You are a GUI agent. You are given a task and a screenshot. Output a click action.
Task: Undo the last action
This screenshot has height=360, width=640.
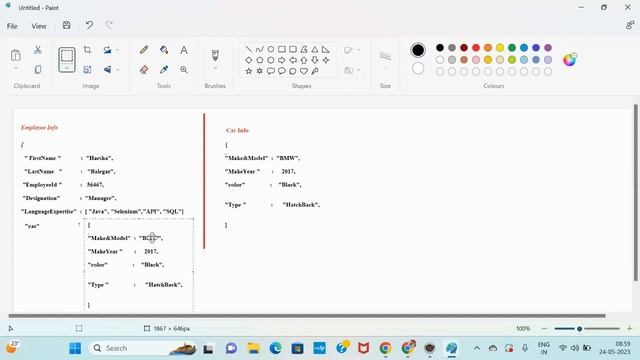tap(89, 25)
